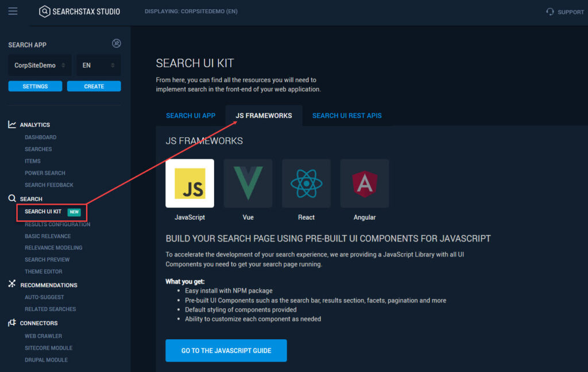The image size is (588, 372).
Task: Switch to the Search UI REST APIs tab
Action: click(347, 116)
